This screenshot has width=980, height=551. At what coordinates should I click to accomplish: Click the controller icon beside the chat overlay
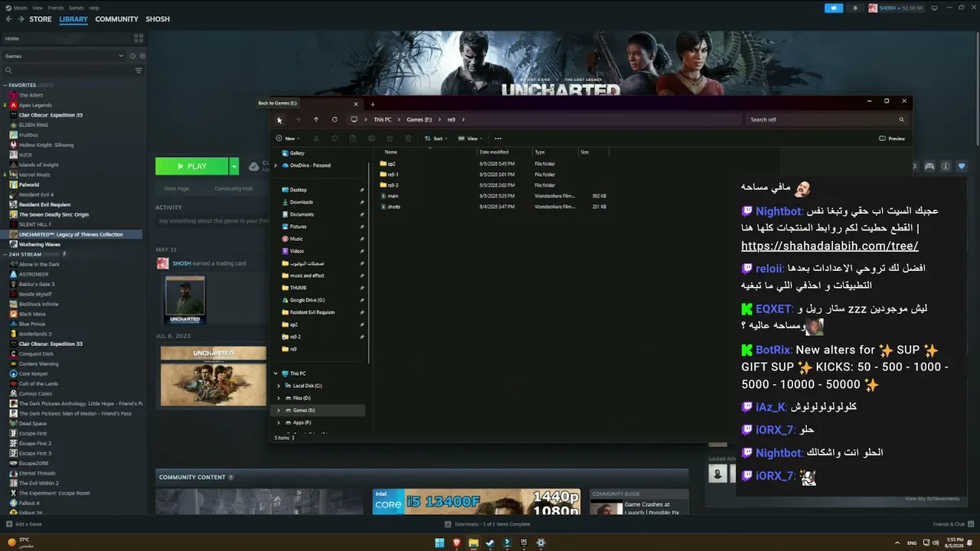coord(929,166)
